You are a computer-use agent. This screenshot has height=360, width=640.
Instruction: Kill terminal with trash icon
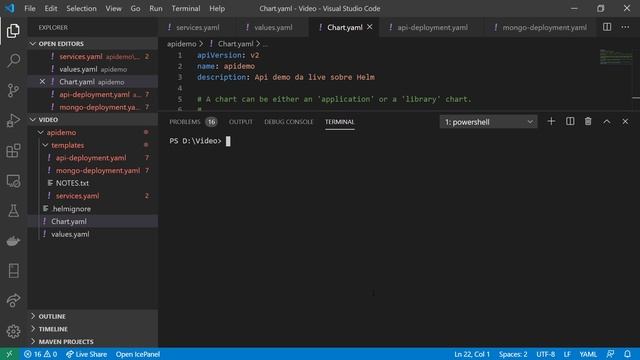click(x=588, y=121)
